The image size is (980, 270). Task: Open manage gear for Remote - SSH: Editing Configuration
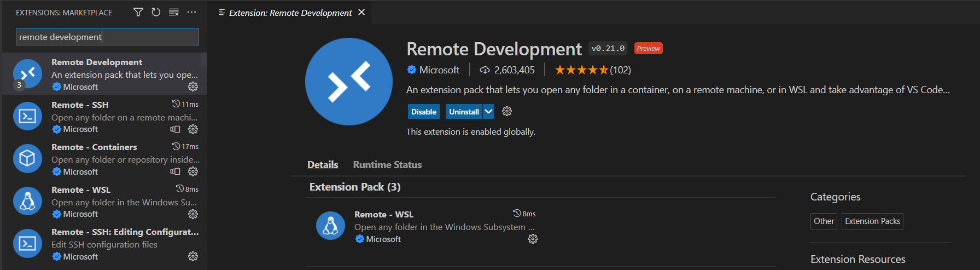[x=193, y=256]
